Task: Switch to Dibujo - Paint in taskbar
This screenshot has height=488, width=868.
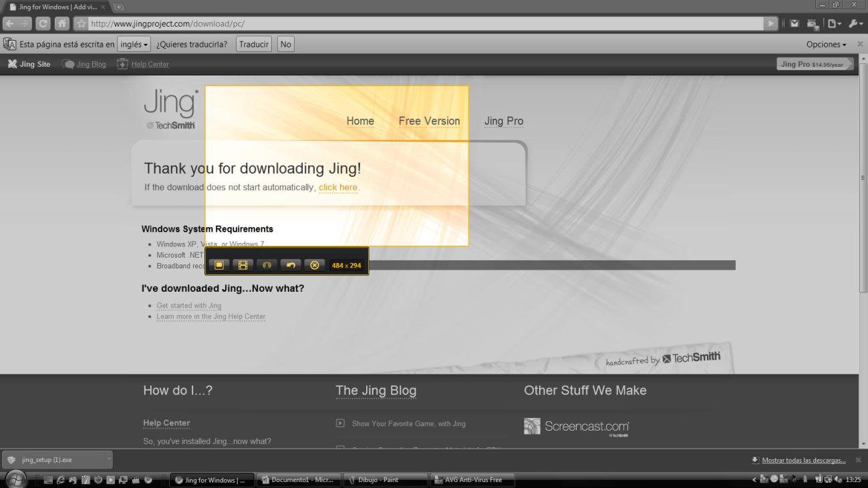Action: [x=385, y=480]
